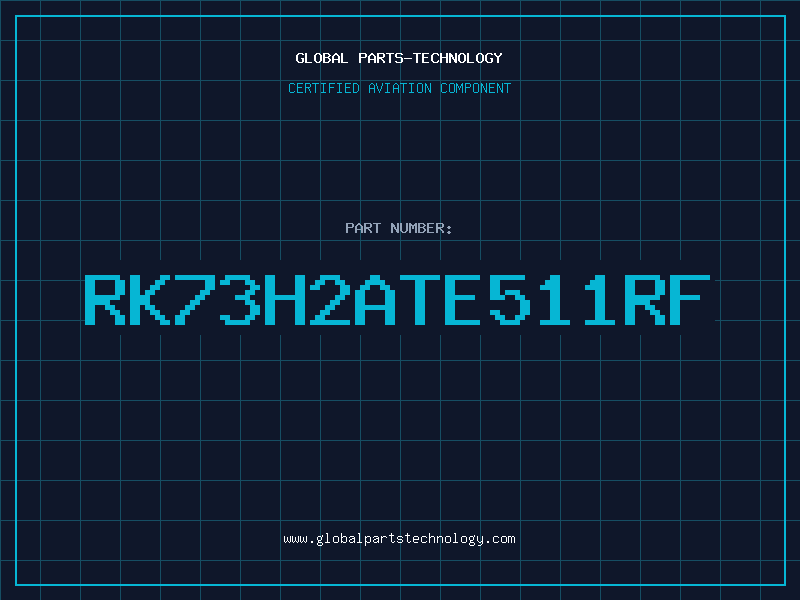Select the word AVIATION in the subtitle

pos(399,88)
